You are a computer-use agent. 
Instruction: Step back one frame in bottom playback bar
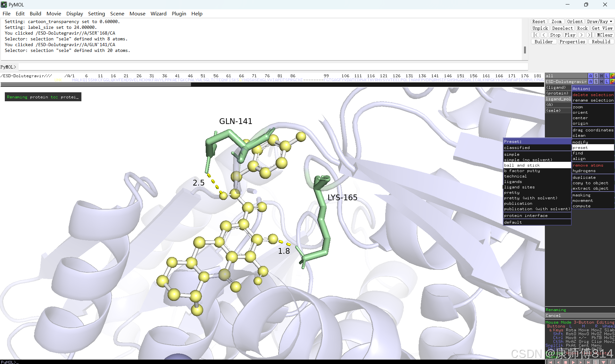[558, 362]
